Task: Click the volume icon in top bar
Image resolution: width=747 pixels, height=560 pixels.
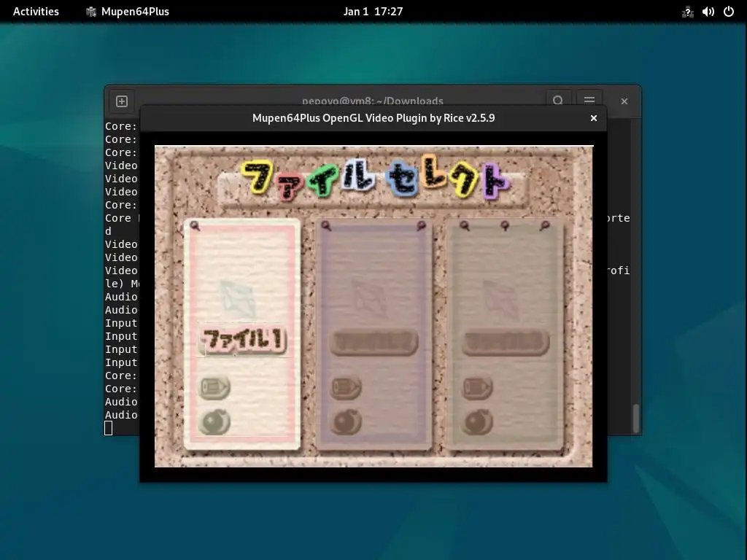Action: click(708, 12)
